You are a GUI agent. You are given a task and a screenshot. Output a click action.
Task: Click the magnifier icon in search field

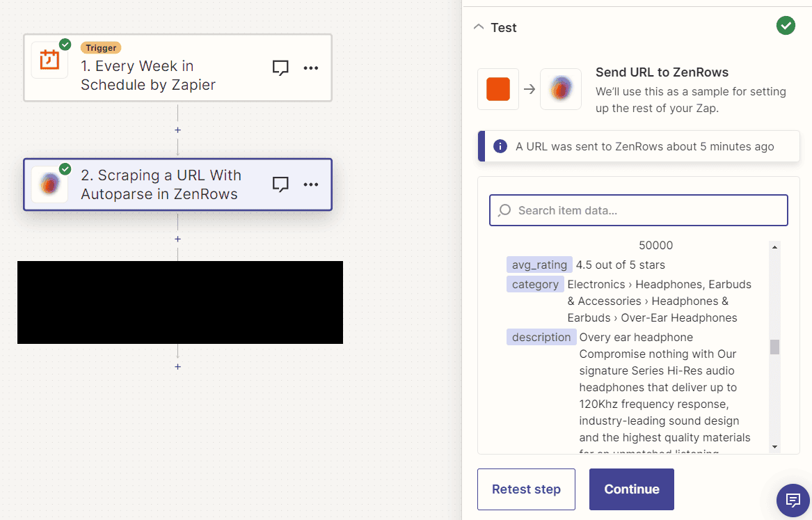coord(504,210)
